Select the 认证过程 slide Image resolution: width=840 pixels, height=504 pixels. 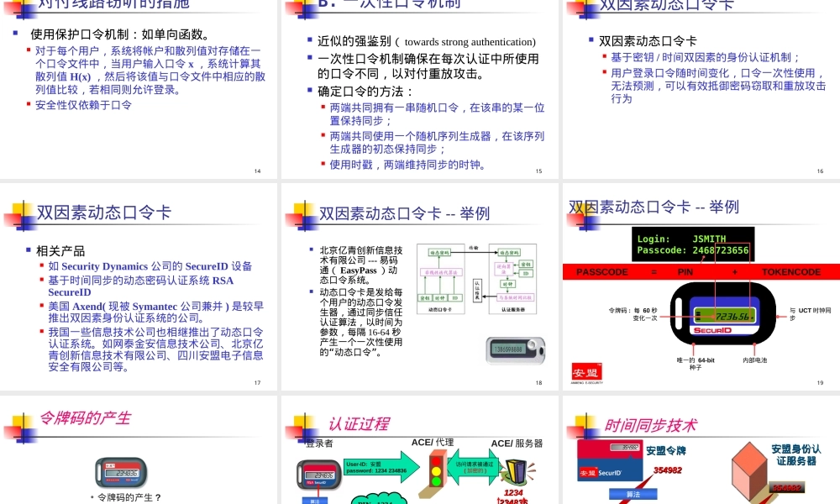tap(419, 450)
